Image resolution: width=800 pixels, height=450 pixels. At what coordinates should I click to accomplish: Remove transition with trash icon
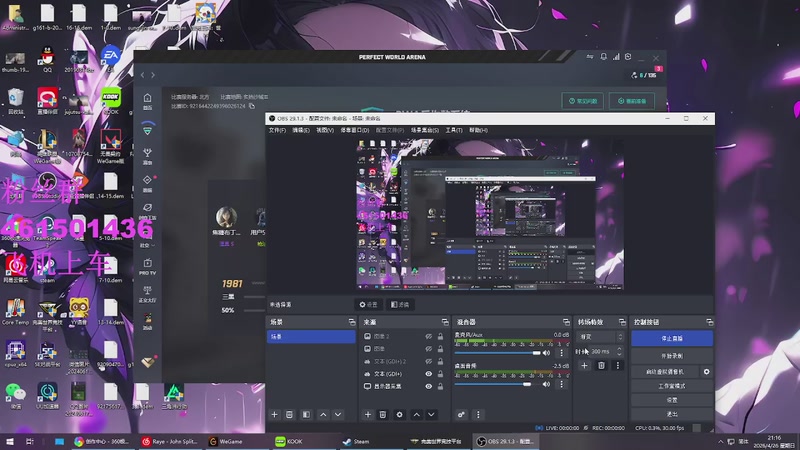point(602,365)
